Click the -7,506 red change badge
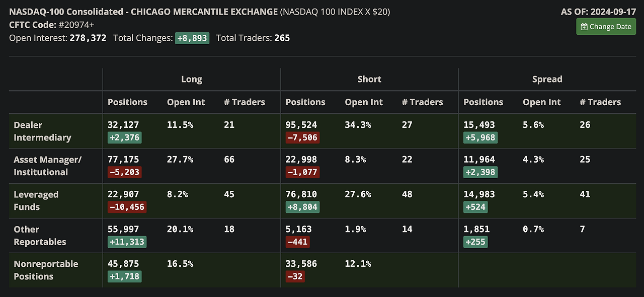The image size is (644, 297). pyautogui.click(x=302, y=137)
